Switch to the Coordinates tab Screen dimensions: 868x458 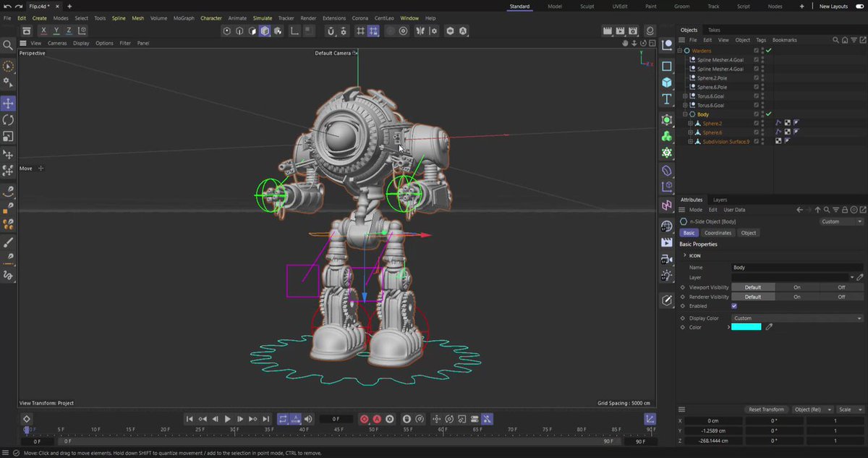pyautogui.click(x=718, y=233)
